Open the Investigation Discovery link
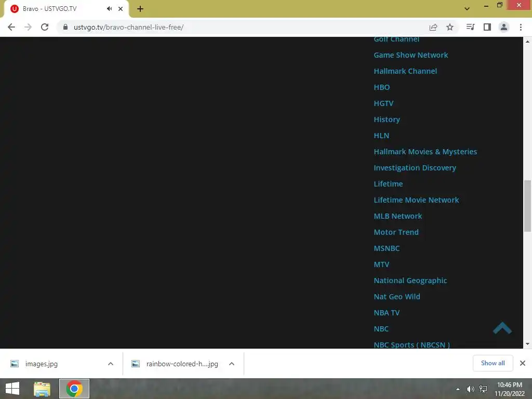The image size is (532, 399). (415, 168)
